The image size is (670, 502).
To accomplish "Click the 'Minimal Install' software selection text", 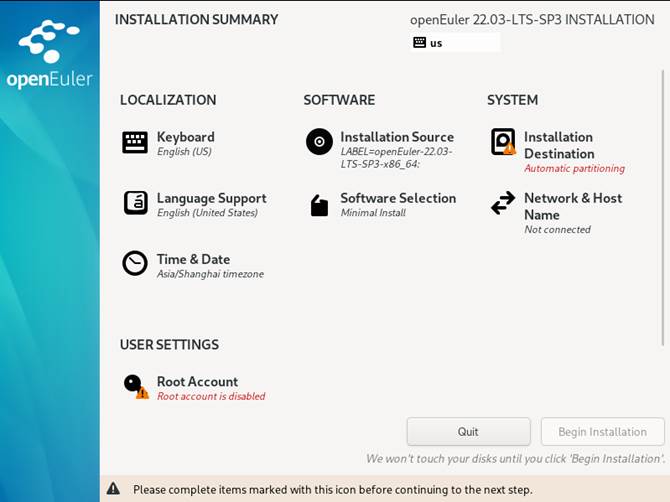I will [x=374, y=213].
